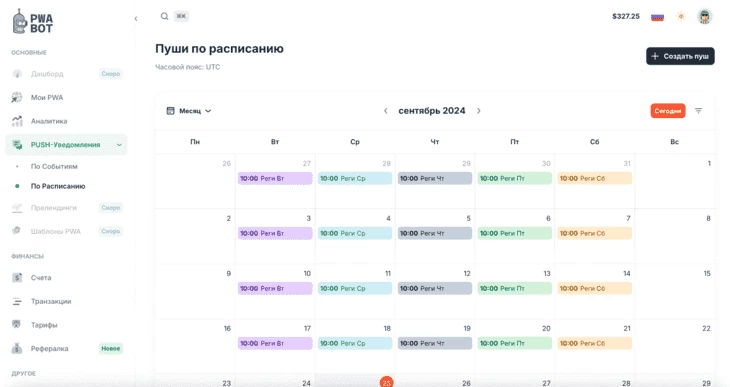This screenshot has width=730, height=387.
Task: Toggle the sun light-theme icon
Action: pyautogui.click(x=681, y=17)
